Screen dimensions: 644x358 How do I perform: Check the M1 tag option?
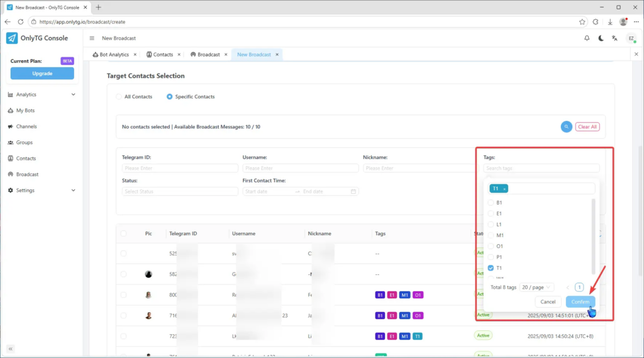491,235
